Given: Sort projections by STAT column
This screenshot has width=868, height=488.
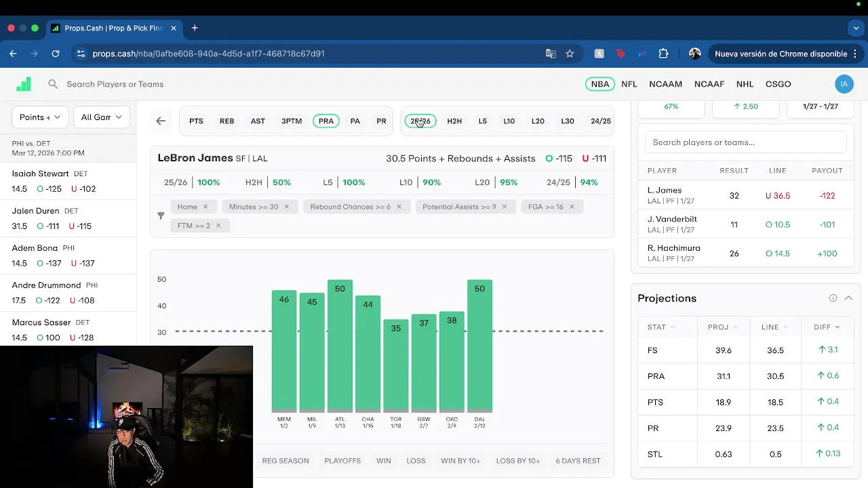Looking at the screenshot, I should click(661, 327).
